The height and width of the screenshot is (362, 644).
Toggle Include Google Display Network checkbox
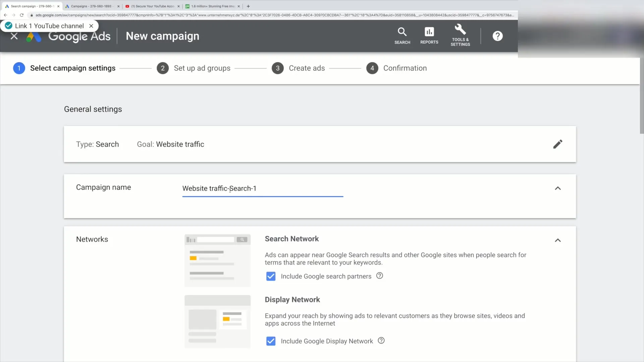click(270, 341)
